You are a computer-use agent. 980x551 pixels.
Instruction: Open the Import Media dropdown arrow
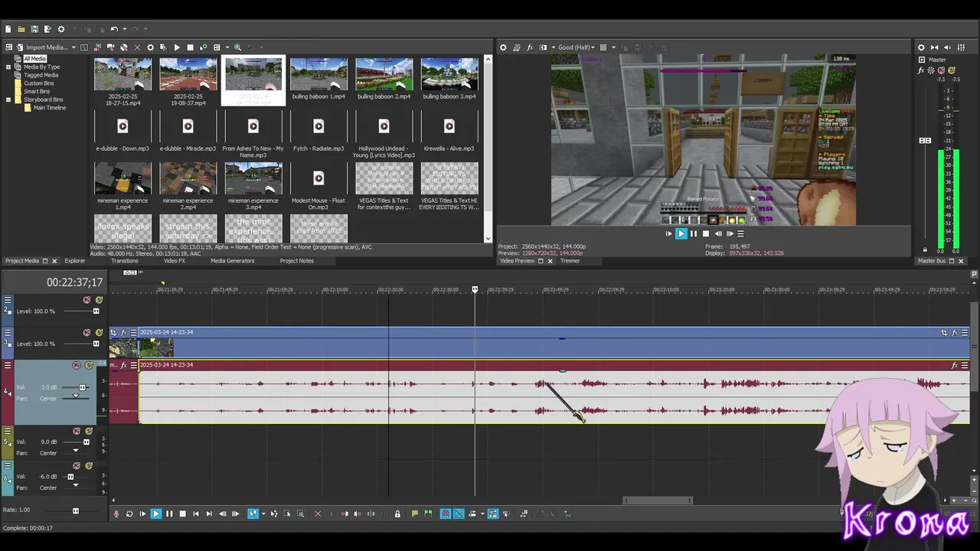tap(73, 47)
